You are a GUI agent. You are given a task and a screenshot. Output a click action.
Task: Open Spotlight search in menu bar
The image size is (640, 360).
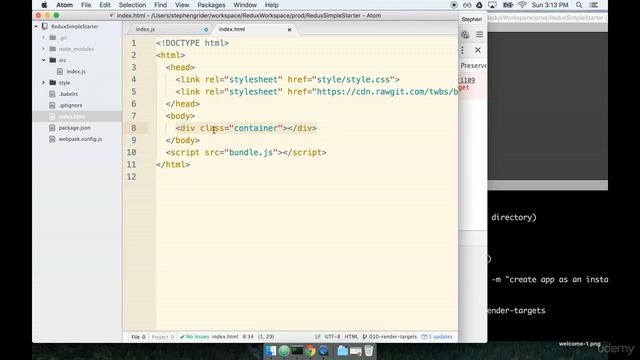point(579,5)
